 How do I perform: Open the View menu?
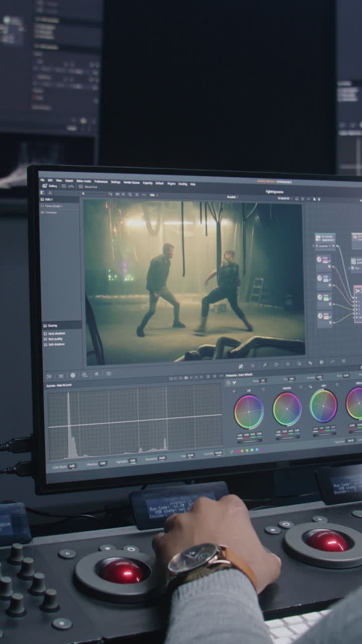pyautogui.click(x=59, y=180)
